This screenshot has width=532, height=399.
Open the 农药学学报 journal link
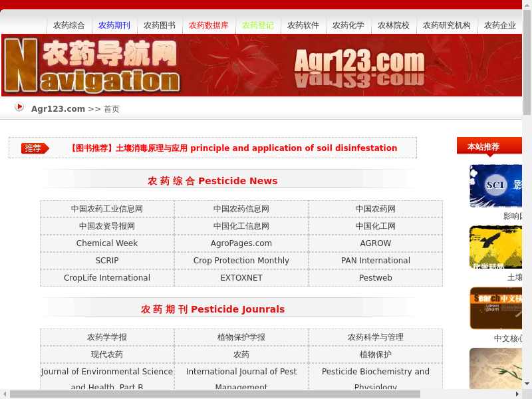pos(107,337)
